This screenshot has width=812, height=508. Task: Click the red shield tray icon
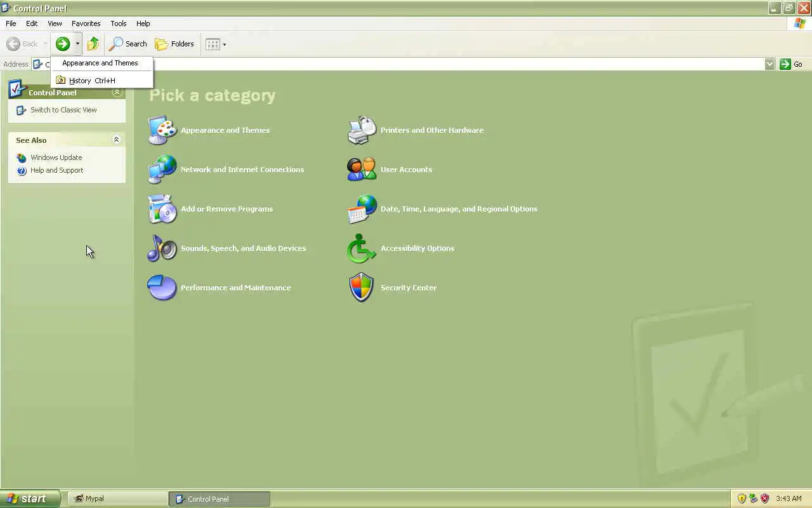764,498
